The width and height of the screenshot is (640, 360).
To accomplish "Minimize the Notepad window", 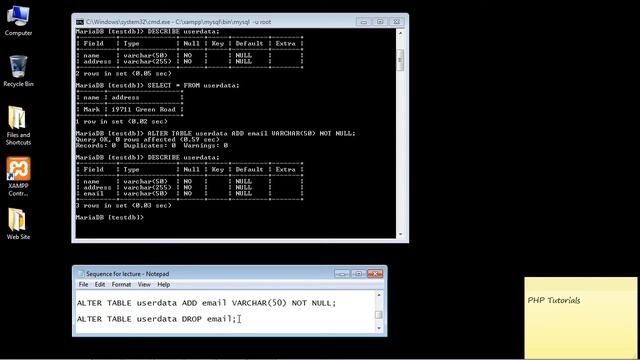I will click(x=342, y=273).
